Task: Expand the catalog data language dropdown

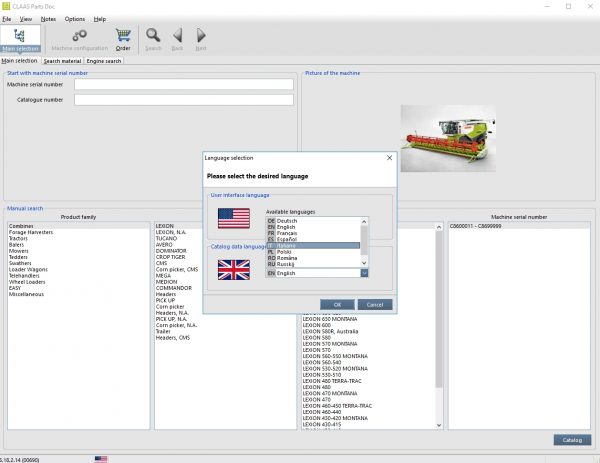Action: click(364, 273)
